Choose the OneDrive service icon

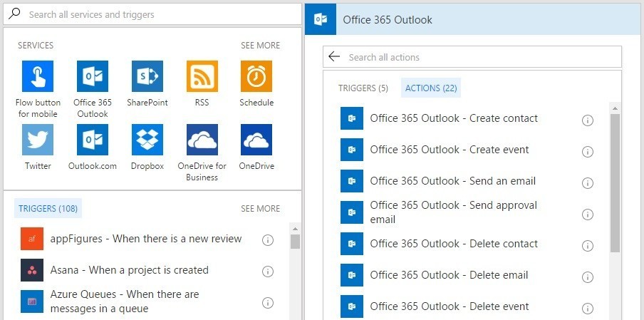(256, 140)
